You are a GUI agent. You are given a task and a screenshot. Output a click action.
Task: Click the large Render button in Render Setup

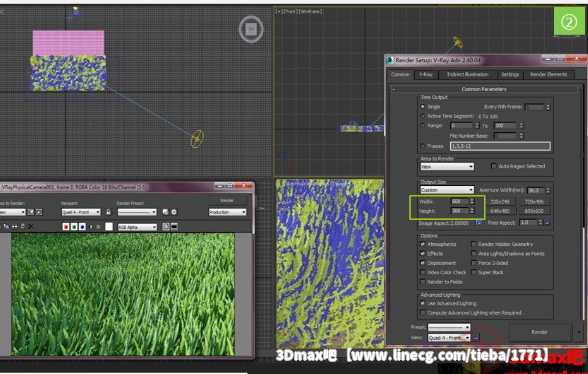540,332
